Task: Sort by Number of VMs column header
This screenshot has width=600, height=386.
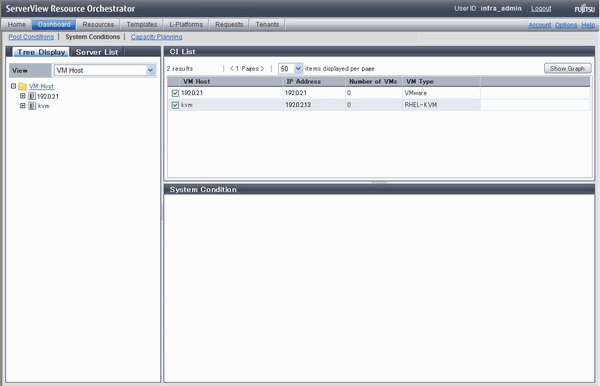Action: (x=373, y=81)
